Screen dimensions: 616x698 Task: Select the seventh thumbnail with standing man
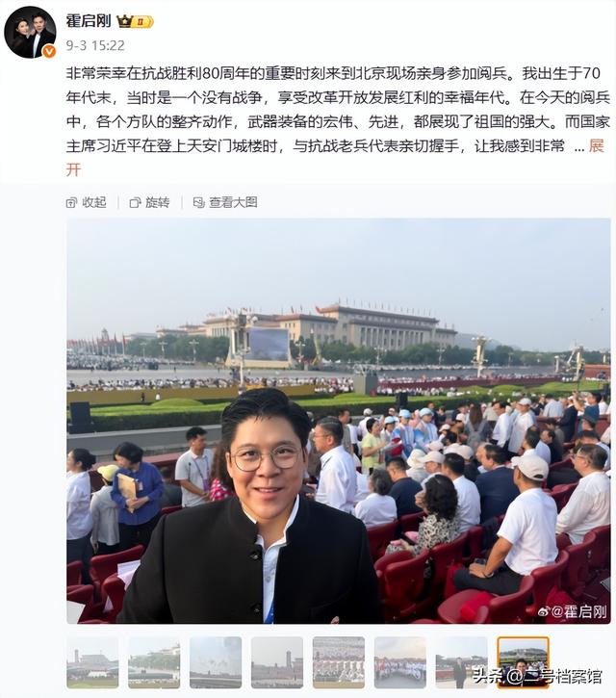(x=461, y=662)
